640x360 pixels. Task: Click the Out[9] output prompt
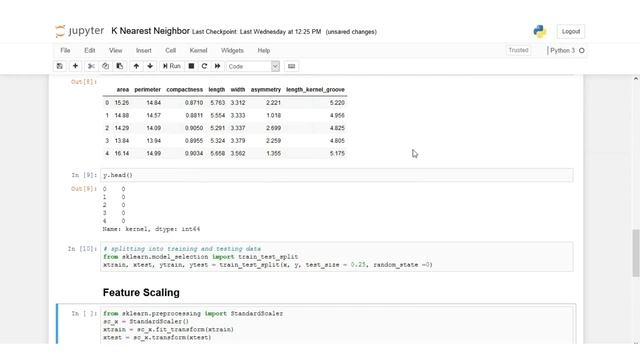pos(84,189)
